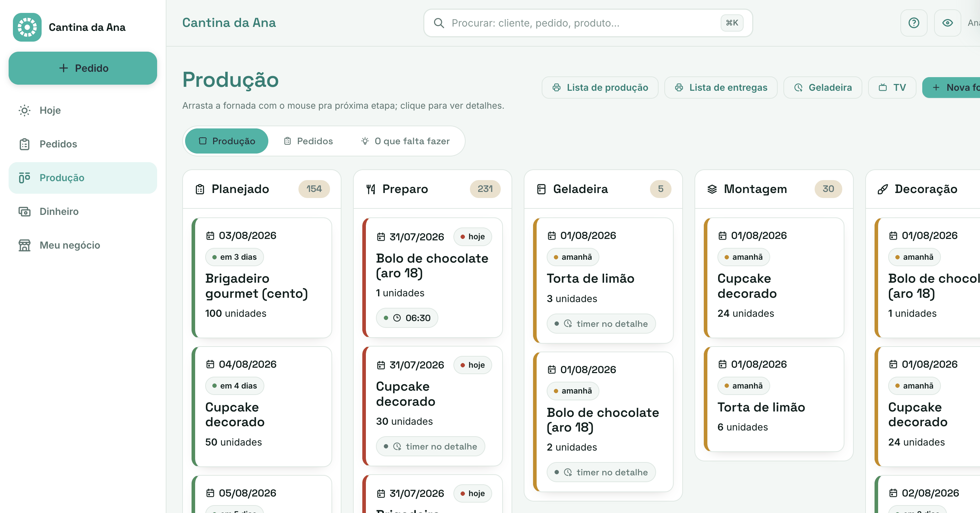This screenshot has height=513, width=980.
Task: Switch to the Pedidos view tab
Action: pyautogui.click(x=308, y=141)
